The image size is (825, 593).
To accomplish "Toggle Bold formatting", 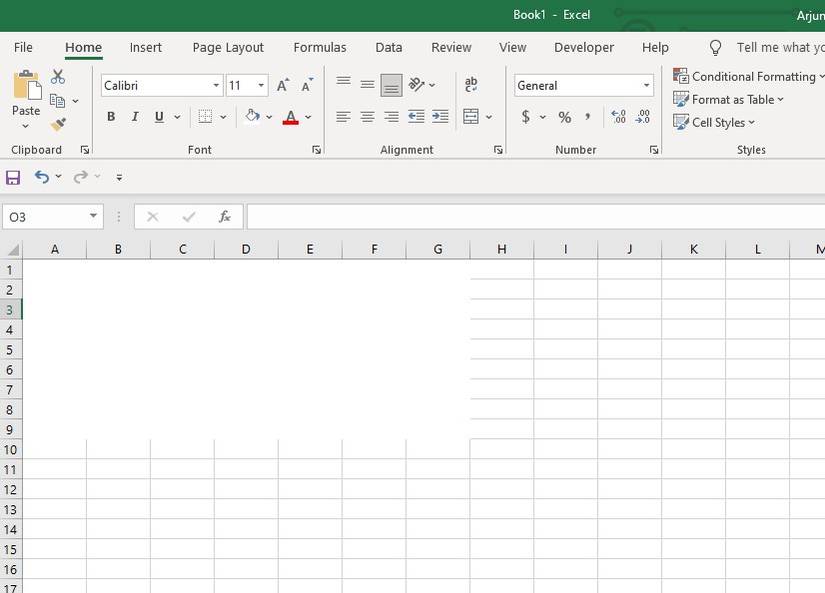I will click(x=111, y=117).
